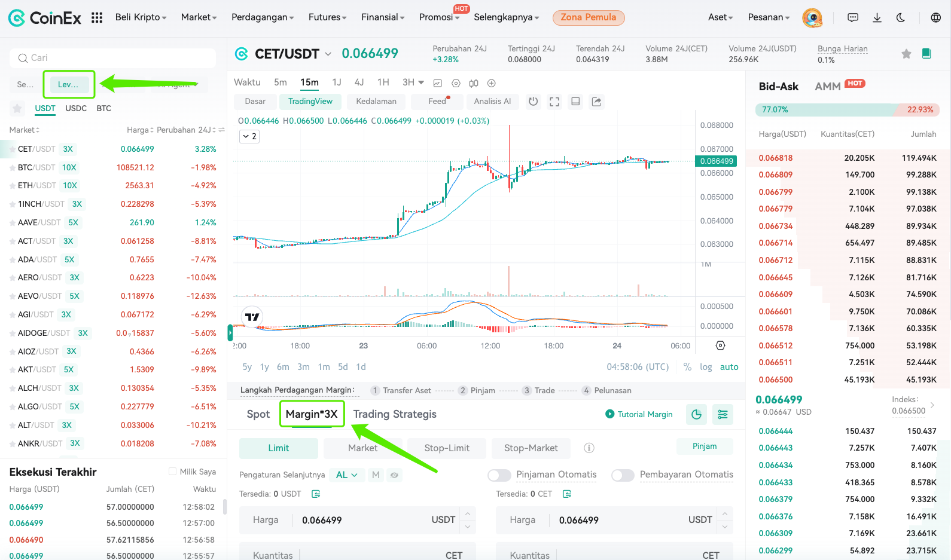Screen dimensions: 951x560
Task: Toggle Pinjaman Otomatis switch
Action: pyautogui.click(x=499, y=475)
